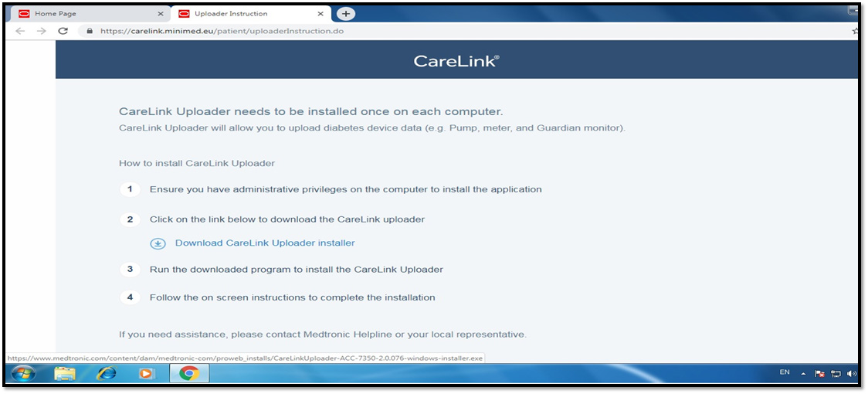The height and width of the screenshot is (394, 868).
Task: Open Windows Media Player from taskbar
Action: 146,374
